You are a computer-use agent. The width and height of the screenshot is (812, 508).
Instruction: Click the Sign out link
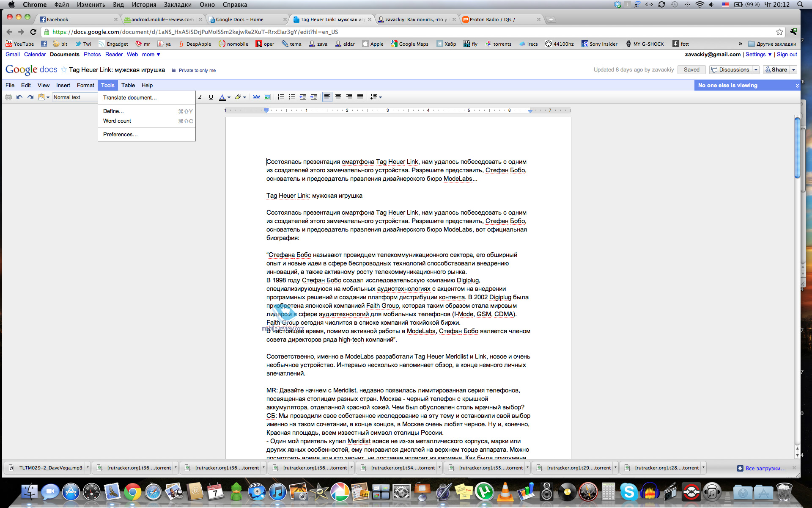coord(787,55)
